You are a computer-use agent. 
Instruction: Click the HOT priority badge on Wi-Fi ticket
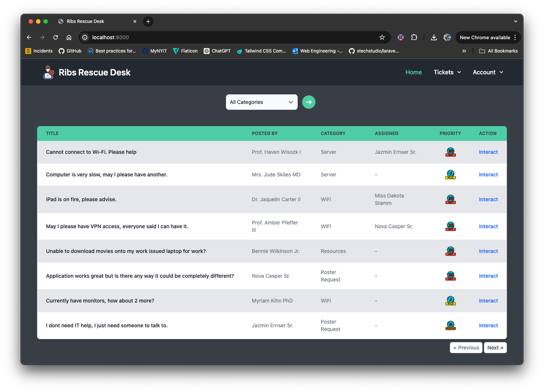tap(450, 152)
